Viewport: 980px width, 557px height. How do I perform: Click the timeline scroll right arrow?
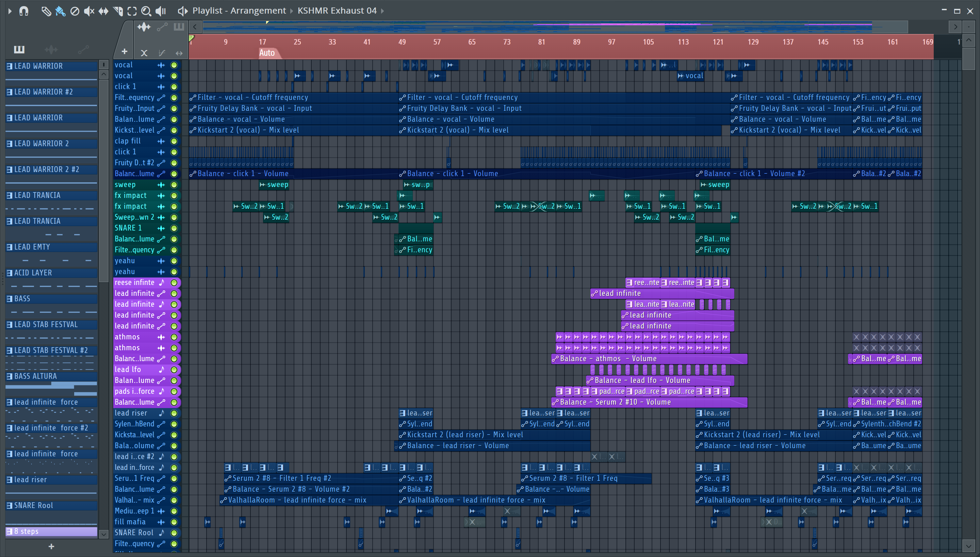pos(955,27)
